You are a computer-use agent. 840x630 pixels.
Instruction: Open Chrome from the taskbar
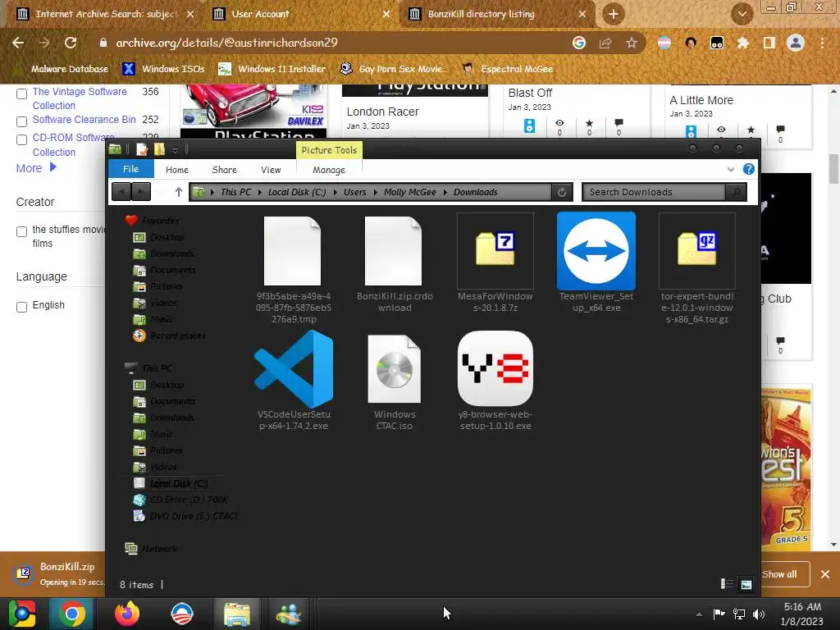72,614
